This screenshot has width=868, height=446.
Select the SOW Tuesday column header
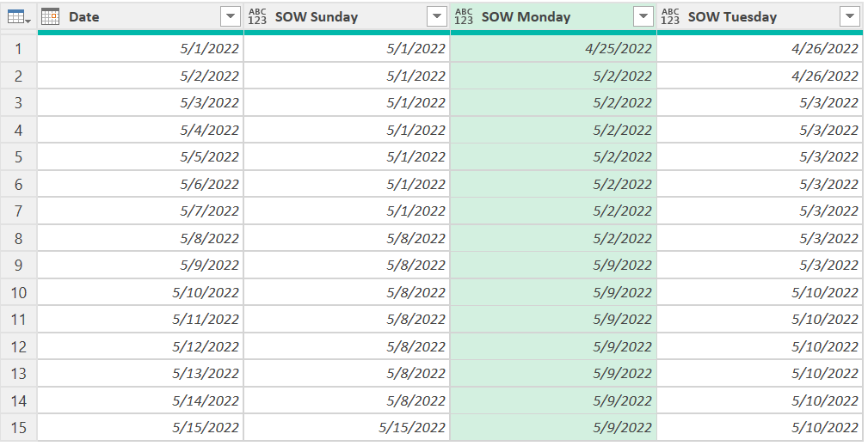[760, 16]
